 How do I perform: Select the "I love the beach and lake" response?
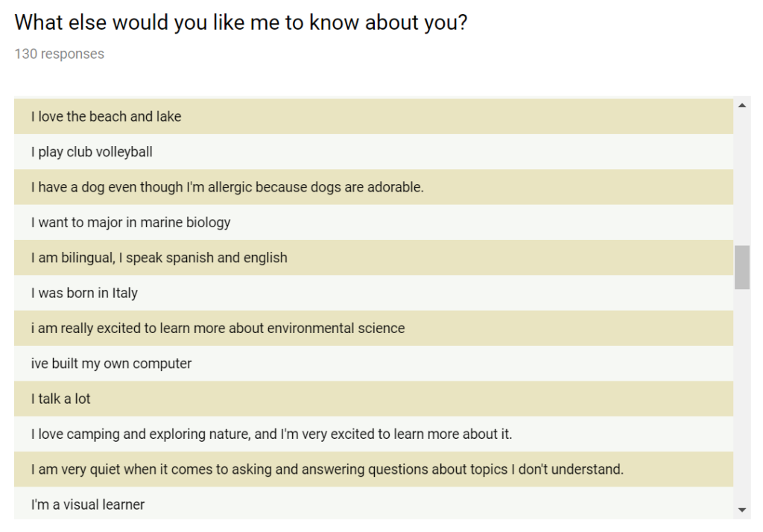[x=107, y=116]
